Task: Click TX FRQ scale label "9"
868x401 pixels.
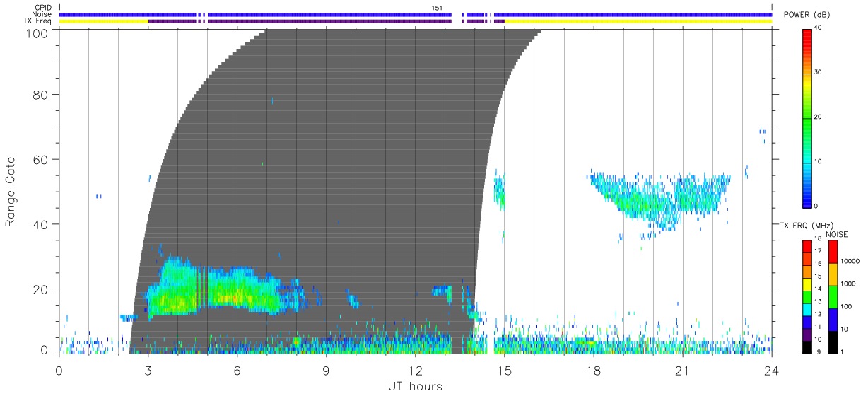Action: click(x=820, y=351)
